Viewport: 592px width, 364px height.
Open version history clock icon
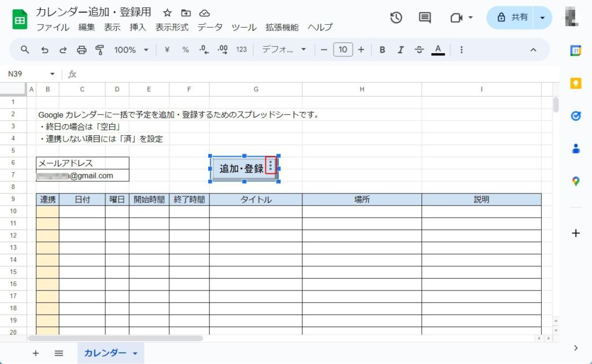pyautogui.click(x=396, y=17)
